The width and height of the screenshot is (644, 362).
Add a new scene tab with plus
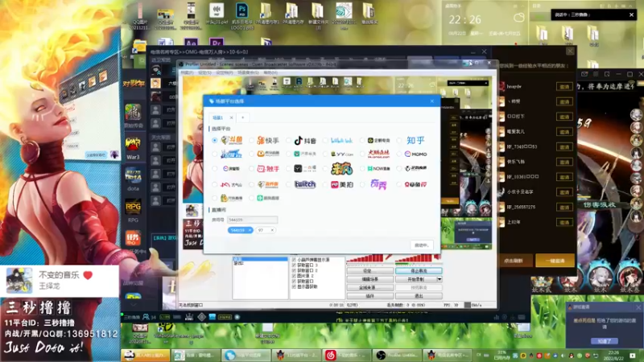point(243,117)
